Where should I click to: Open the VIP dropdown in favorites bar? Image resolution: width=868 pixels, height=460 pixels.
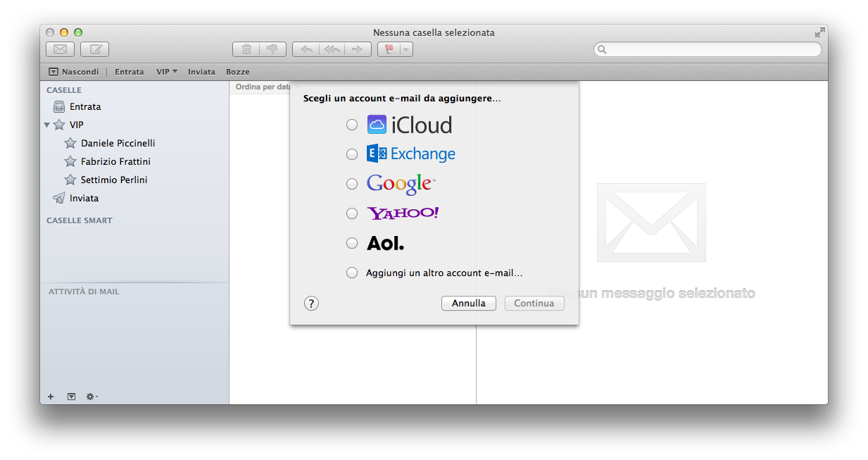point(167,72)
